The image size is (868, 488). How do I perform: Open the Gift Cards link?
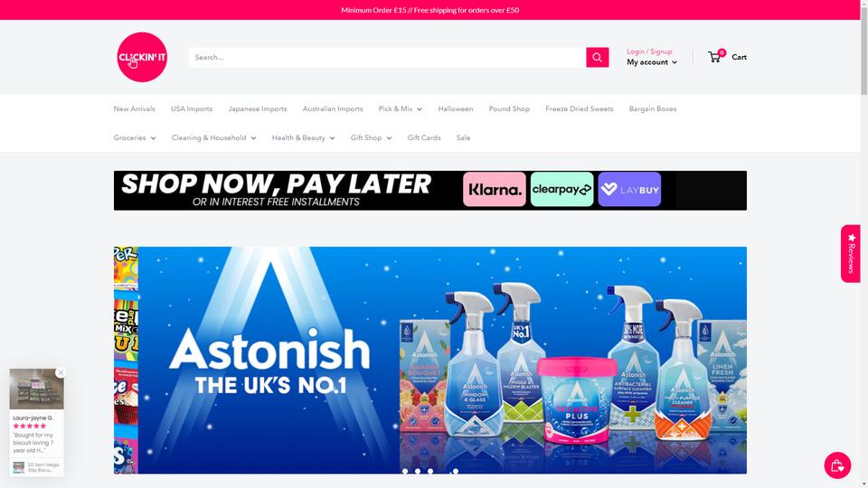pyautogui.click(x=424, y=137)
